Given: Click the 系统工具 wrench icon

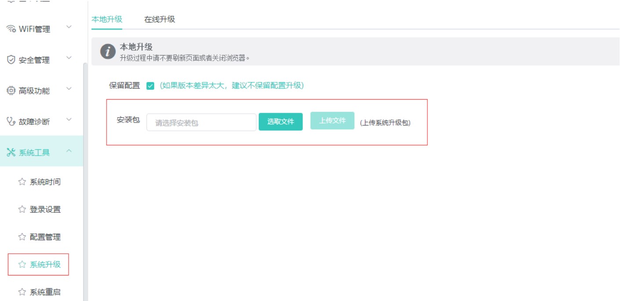Looking at the screenshot, I should [x=11, y=152].
